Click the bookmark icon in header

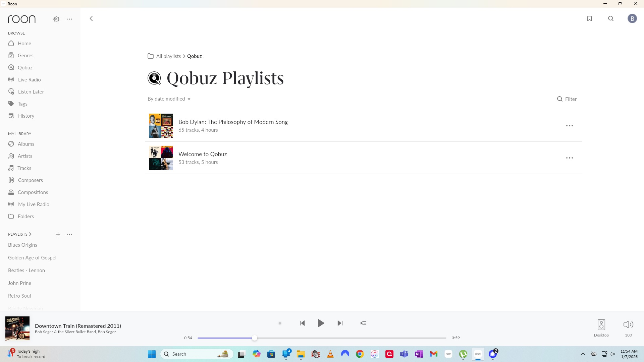[589, 18]
